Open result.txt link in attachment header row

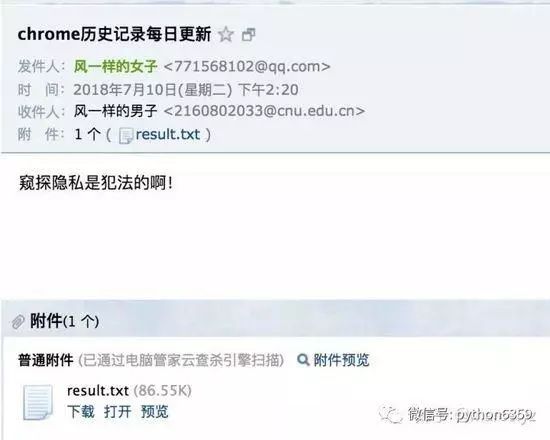[168, 134]
